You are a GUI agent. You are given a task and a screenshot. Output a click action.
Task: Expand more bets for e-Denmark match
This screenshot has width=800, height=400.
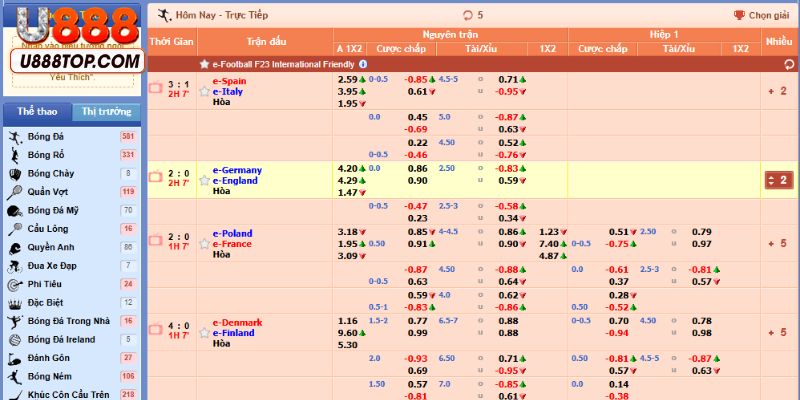coord(777,332)
